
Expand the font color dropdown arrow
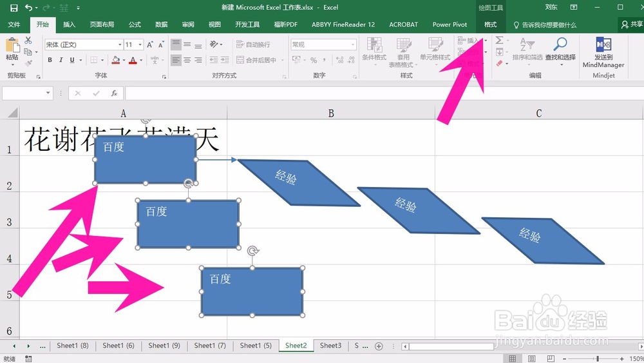point(141,61)
